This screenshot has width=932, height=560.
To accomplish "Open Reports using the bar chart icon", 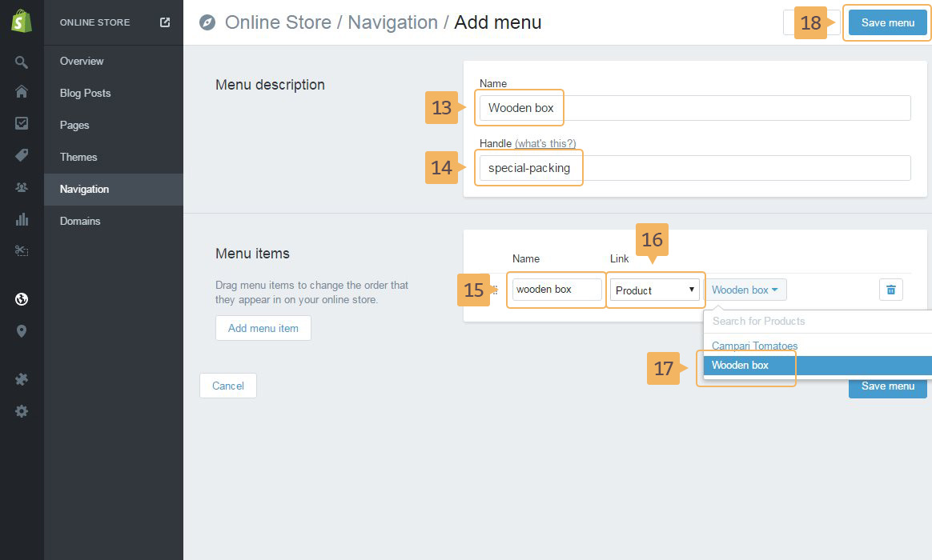I will 22,219.
